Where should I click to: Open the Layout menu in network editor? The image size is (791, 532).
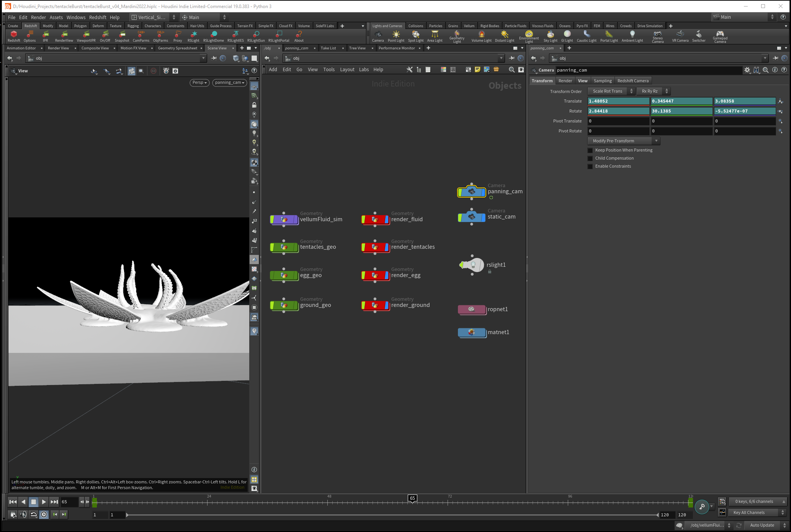[x=347, y=70]
